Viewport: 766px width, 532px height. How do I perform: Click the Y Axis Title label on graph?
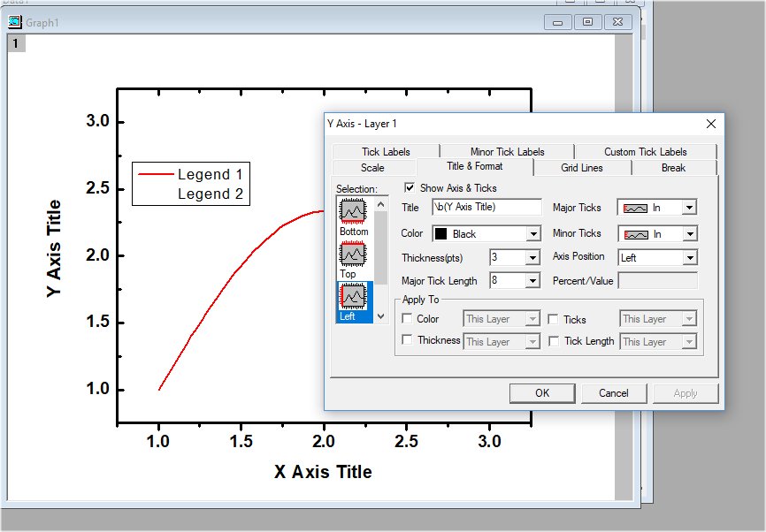click(x=53, y=248)
